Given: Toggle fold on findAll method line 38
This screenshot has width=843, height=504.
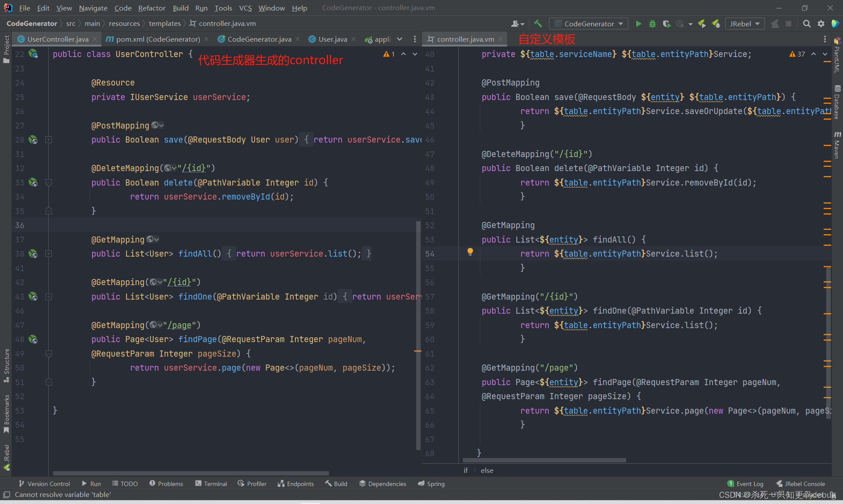Looking at the screenshot, I should (49, 254).
